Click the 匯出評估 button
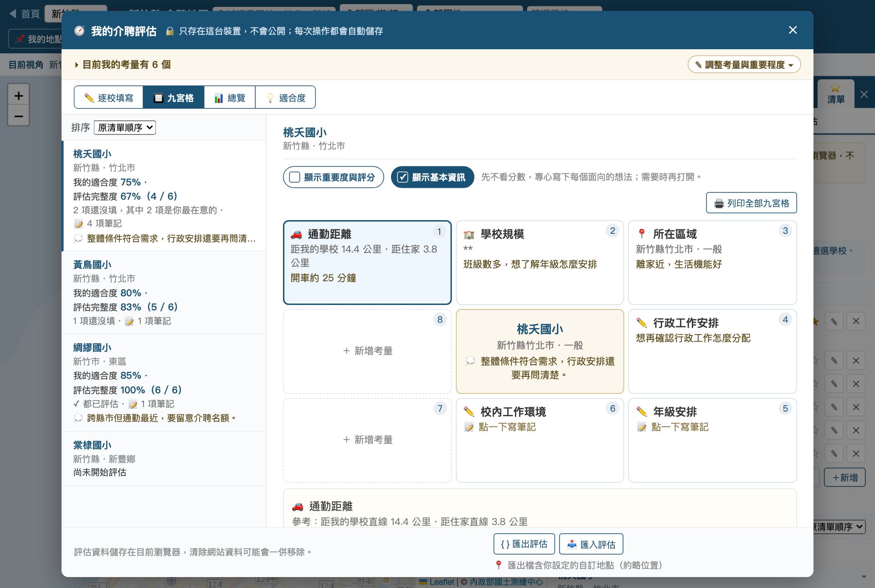Viewport: 875px width, 588px height. pos(524,544)
